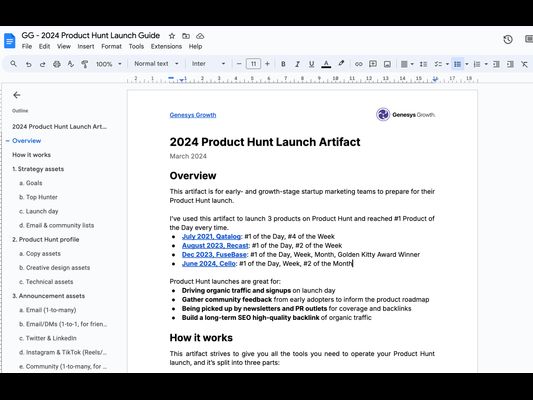Print the document
The image size is (533, 400).
click(57, 64)
